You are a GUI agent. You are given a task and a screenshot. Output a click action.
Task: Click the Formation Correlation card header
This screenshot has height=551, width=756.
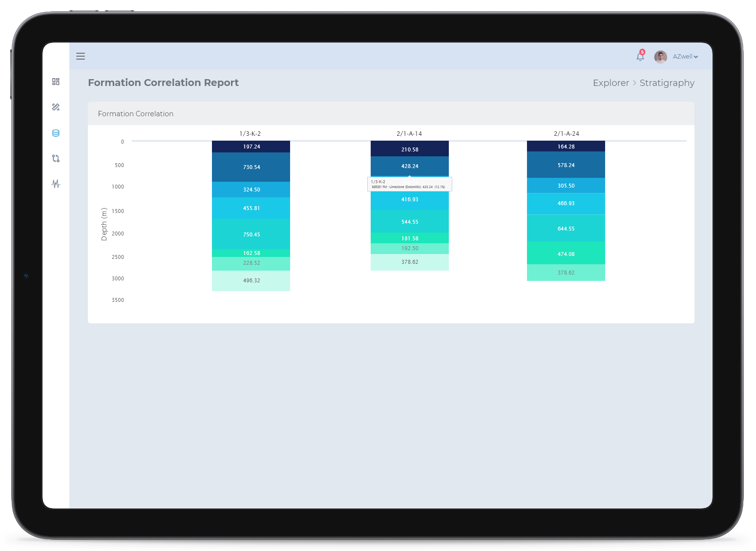click(136, 114)
